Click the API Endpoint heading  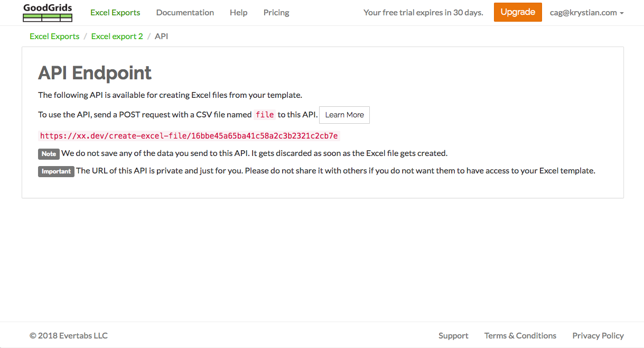[95, 72]
